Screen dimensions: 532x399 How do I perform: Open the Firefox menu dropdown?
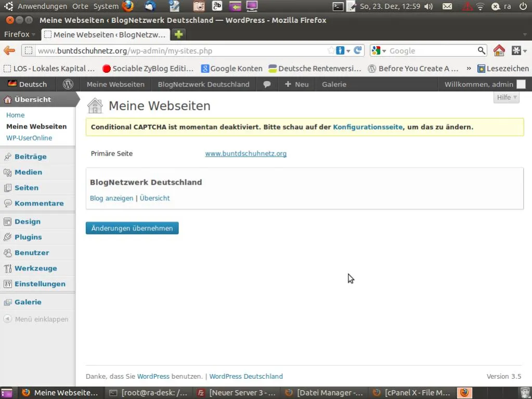[19, 34]
